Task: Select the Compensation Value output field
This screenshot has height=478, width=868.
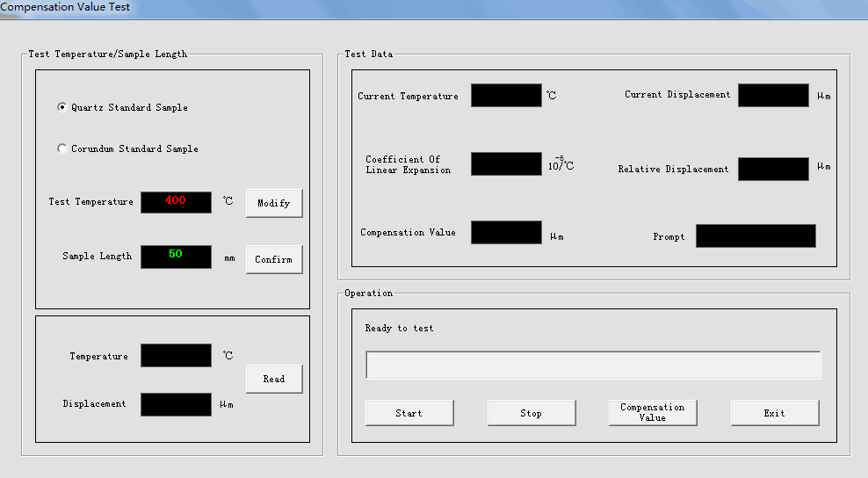Action: coord(506,232)
